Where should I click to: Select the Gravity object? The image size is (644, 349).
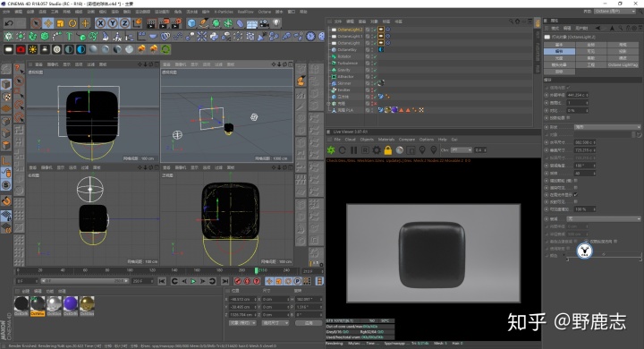[x=344, y=70]
